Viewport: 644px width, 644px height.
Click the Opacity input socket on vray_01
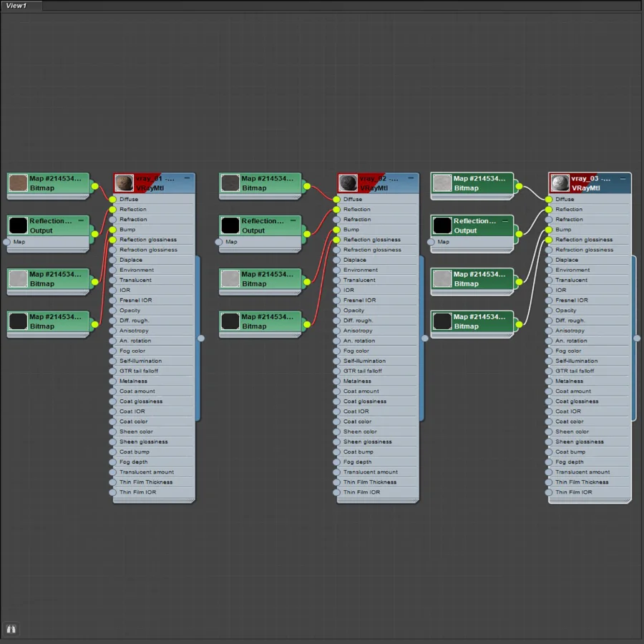pos(112,311)
